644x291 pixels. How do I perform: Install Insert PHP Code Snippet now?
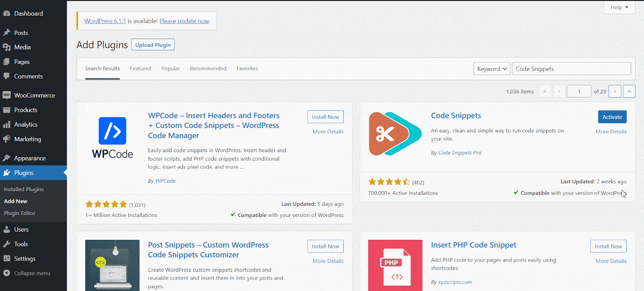tap(608, 246)
